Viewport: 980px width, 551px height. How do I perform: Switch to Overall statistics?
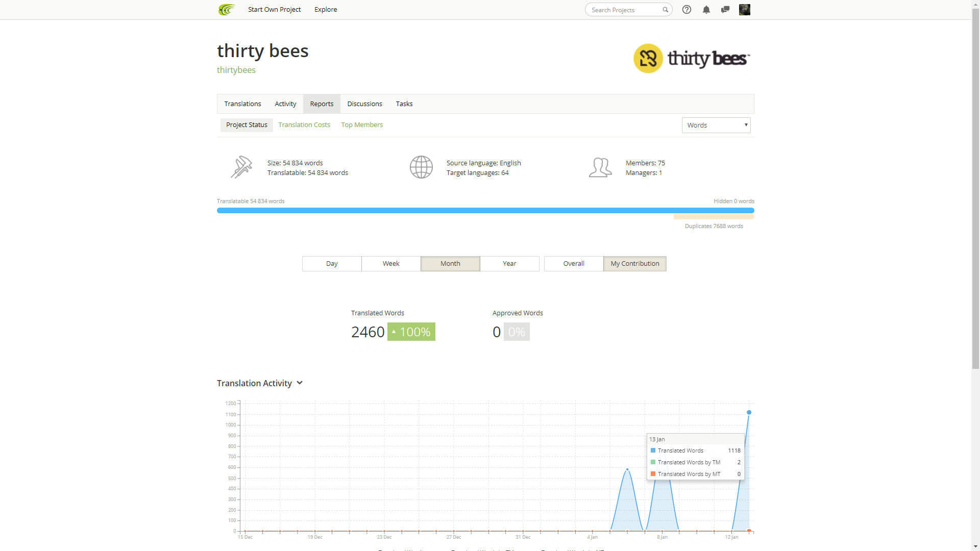pos(574,264)
